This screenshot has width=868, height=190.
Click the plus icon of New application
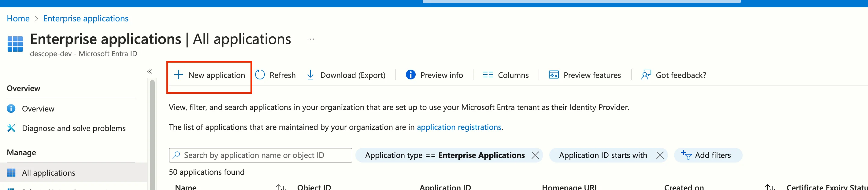(x=179, y=75)
